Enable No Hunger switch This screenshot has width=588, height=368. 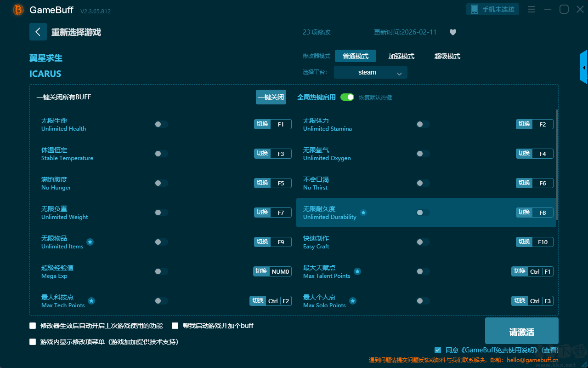pos(161,183)
